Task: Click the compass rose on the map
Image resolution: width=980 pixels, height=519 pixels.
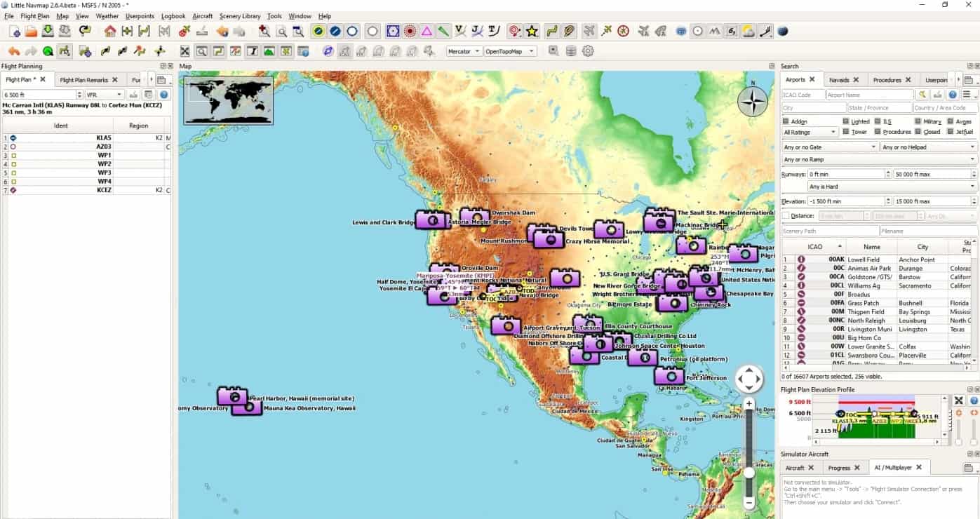Action: (752, 102)
